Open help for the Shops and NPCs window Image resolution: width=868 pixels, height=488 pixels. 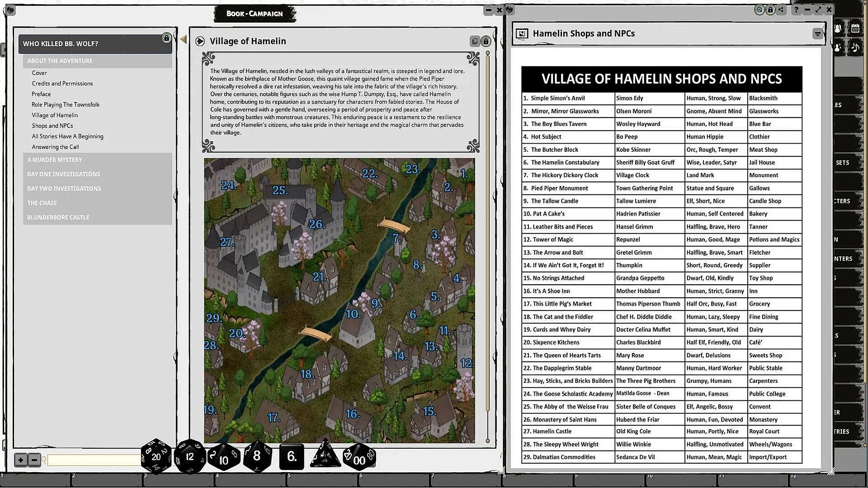click(x=796, y=9)
